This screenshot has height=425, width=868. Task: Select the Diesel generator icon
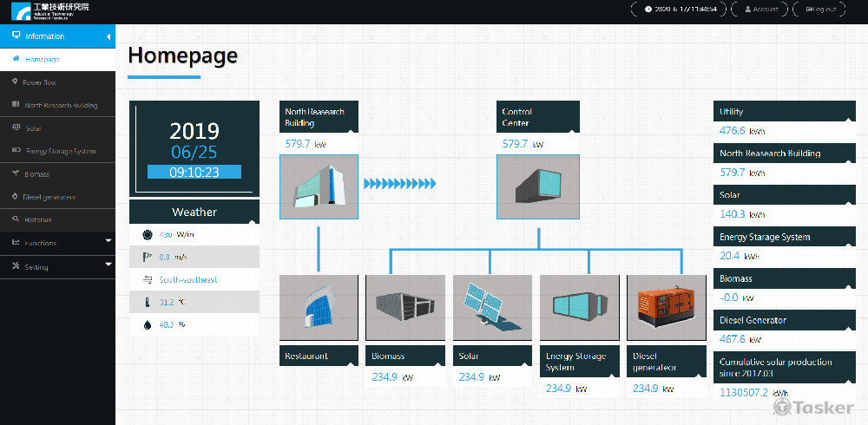coord(666,309)
